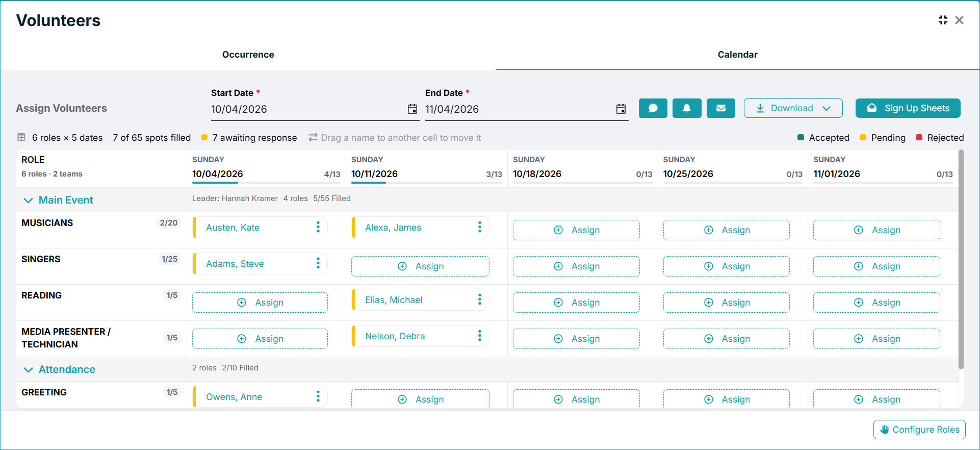980x450 pixels.
Task: Click the Accepted legend green swatch
Action: coord(801,137)
